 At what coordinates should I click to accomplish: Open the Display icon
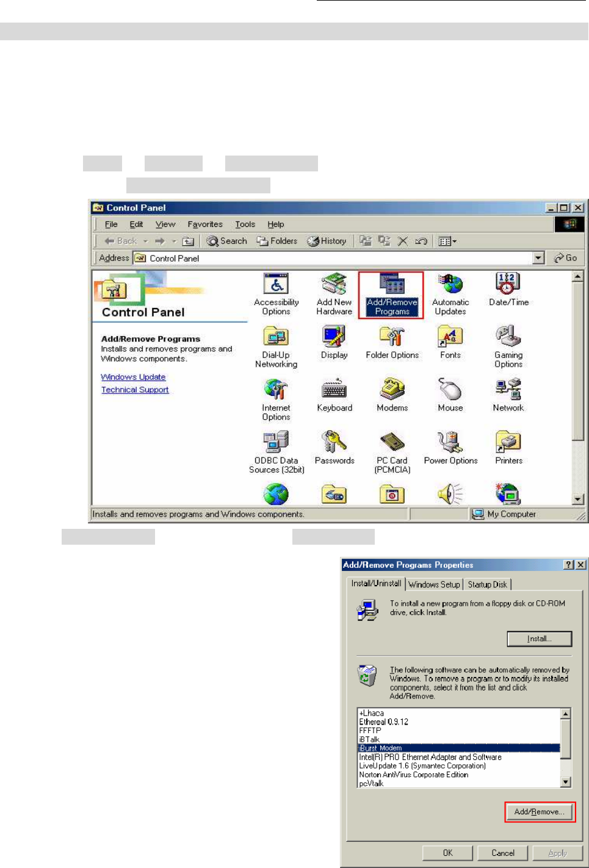coord(334,343)
